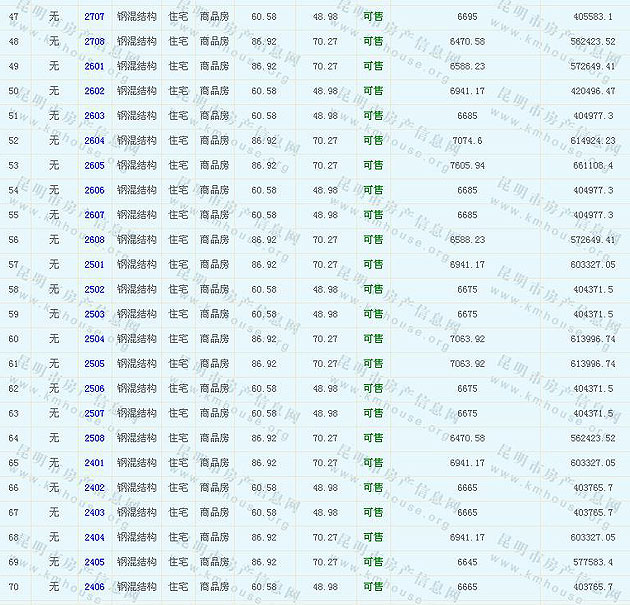Select the 2403 room link
The image size is (630, 605).
pos(94,513)
